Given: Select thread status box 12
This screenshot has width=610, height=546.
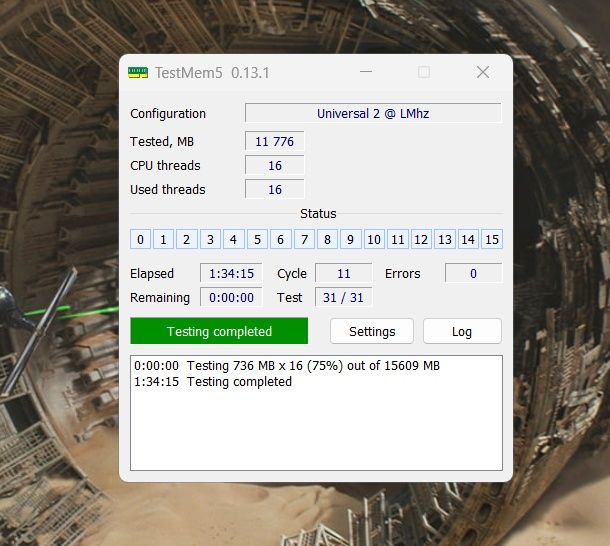Looking at the screenshot, I should [x=421, y=239].
